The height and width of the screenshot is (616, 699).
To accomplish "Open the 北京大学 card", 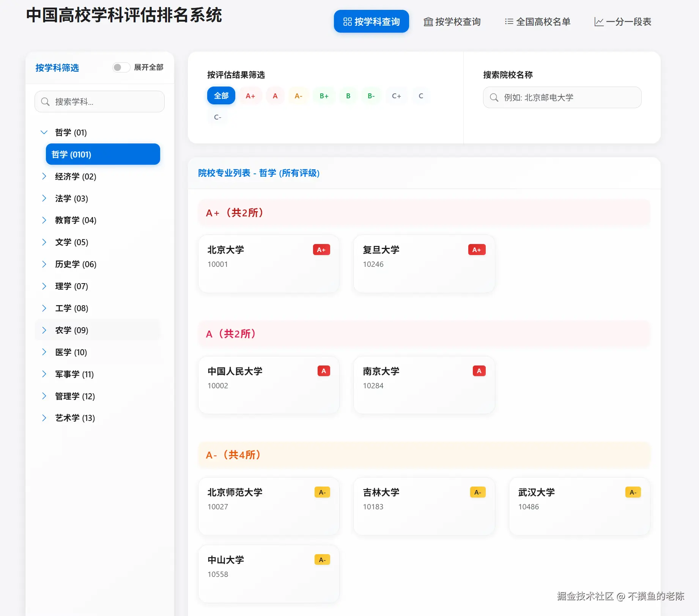I will click(x=269, y=263).
